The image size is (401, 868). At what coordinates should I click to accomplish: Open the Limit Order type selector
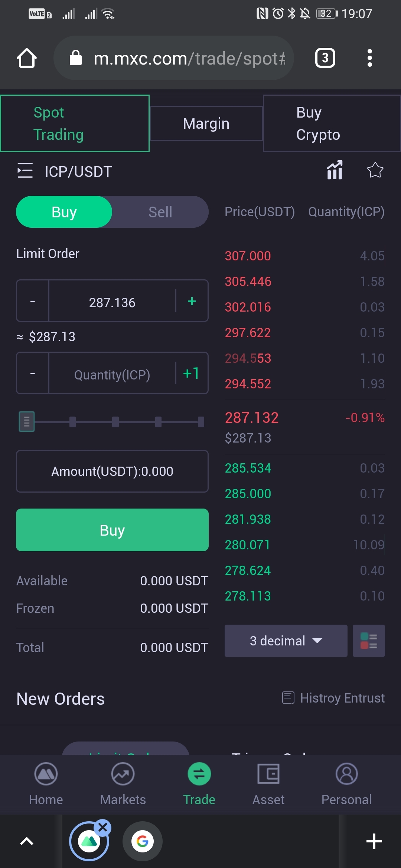[48, 254]
